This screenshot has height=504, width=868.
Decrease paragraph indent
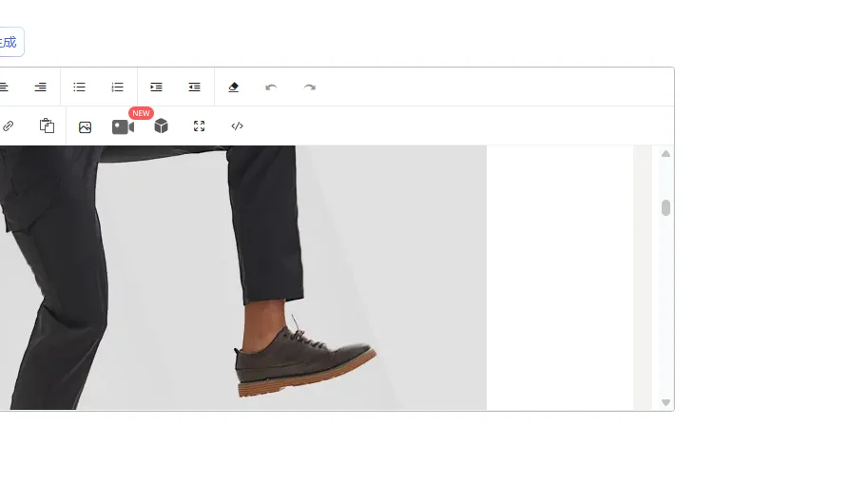[194, 87]
